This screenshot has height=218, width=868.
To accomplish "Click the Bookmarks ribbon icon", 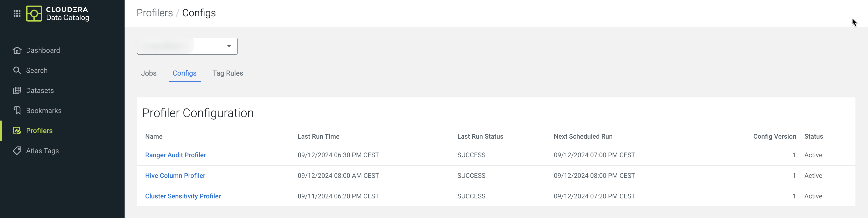I will tap(17, 111).
